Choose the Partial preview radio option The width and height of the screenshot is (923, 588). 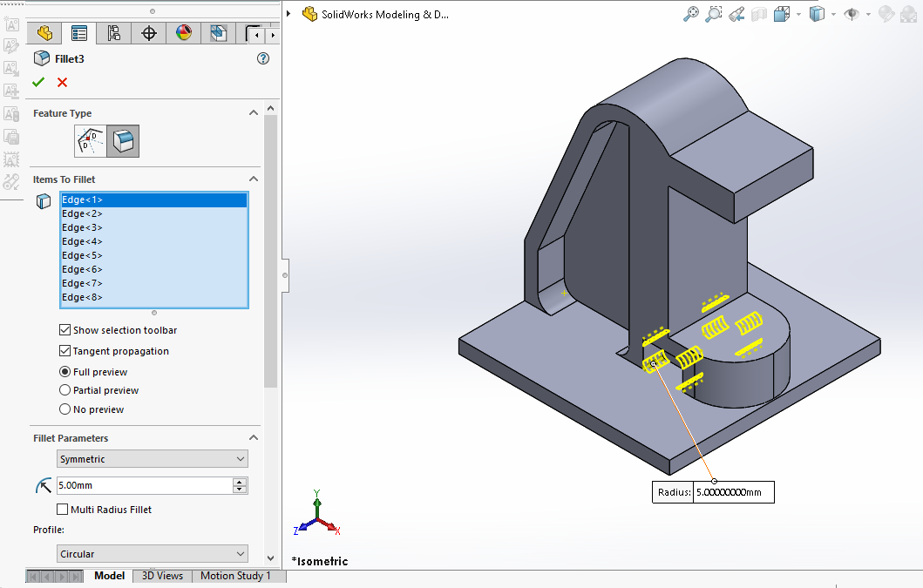[x=65, y=390]
